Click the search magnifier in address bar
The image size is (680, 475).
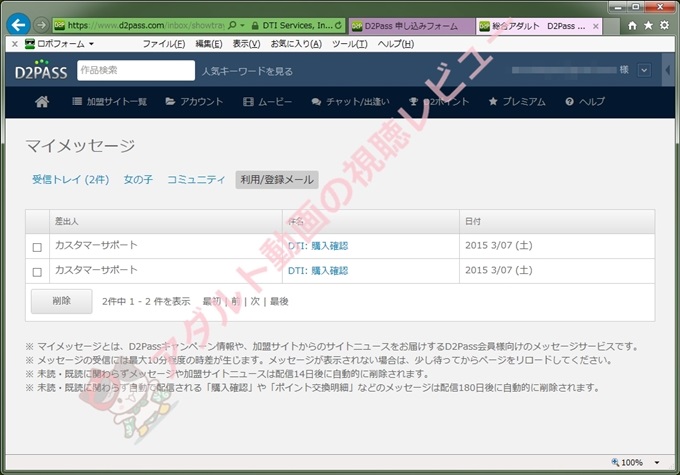tap(232, 26)
